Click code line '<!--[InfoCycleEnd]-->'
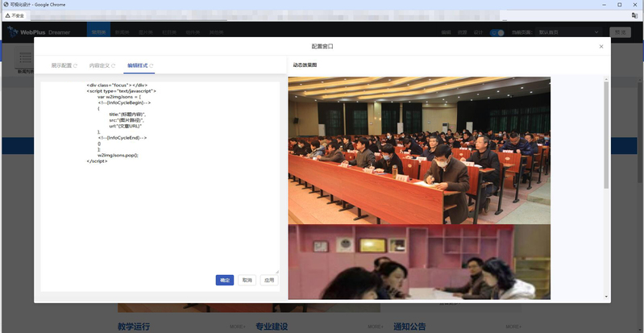Viewport: 644px width, 333px height. 122,138
